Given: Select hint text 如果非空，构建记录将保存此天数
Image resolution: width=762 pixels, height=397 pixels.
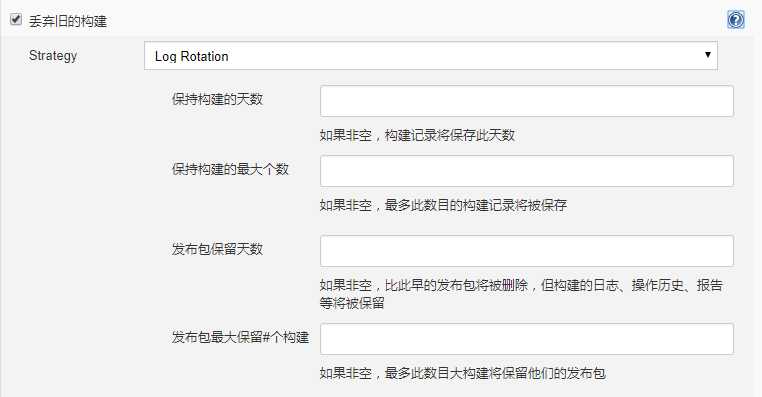Looking at the screenshot, I should tap(417, 135).
